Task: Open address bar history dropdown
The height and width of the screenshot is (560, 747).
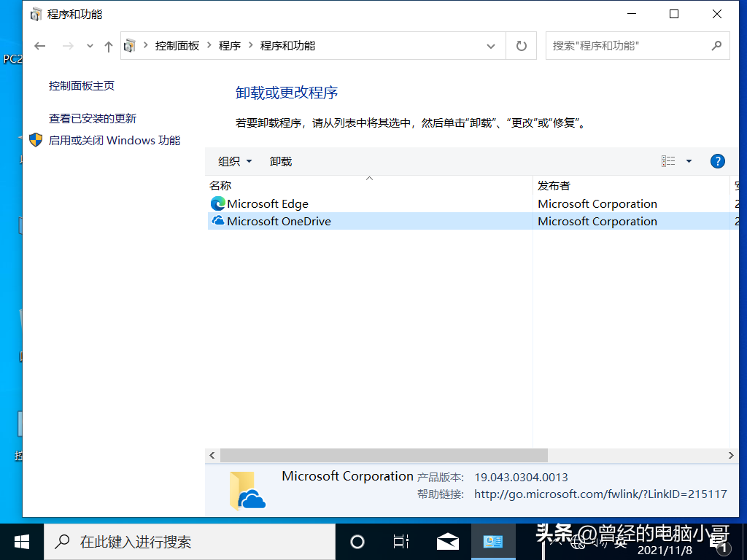Action: [491, 46]
